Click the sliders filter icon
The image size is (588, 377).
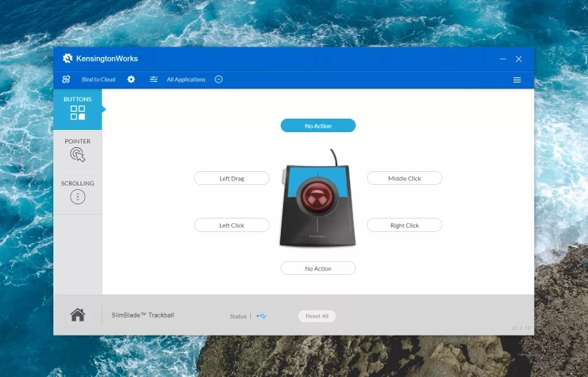(x=153, y=79)
